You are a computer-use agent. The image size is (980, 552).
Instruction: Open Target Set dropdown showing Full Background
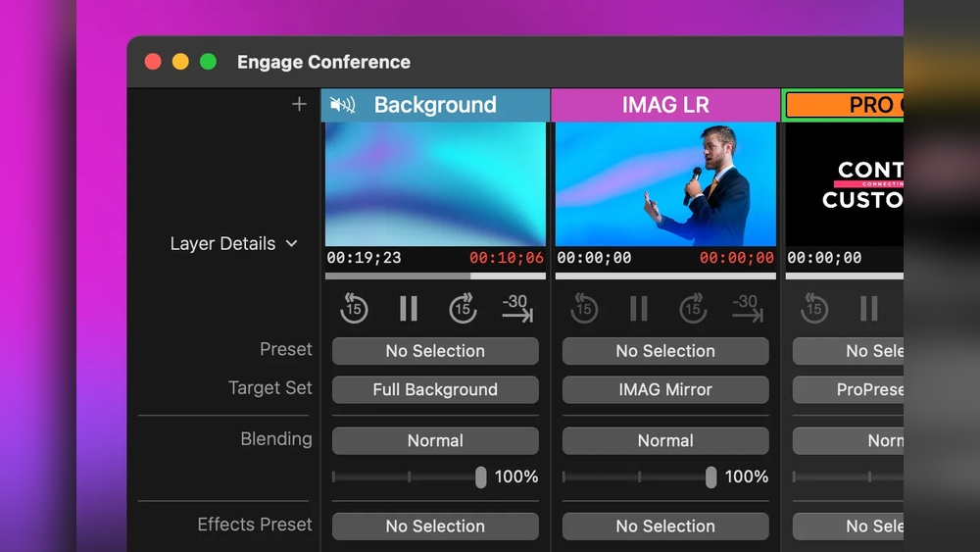[435, 389]
